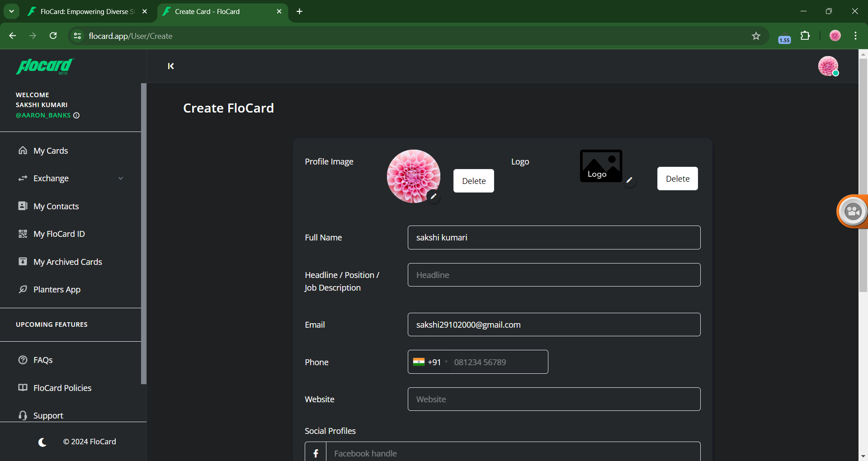This screenshot has width=868, height=461.
Task: Open the browser tab search dropdown
Action: tap(11, 11)
